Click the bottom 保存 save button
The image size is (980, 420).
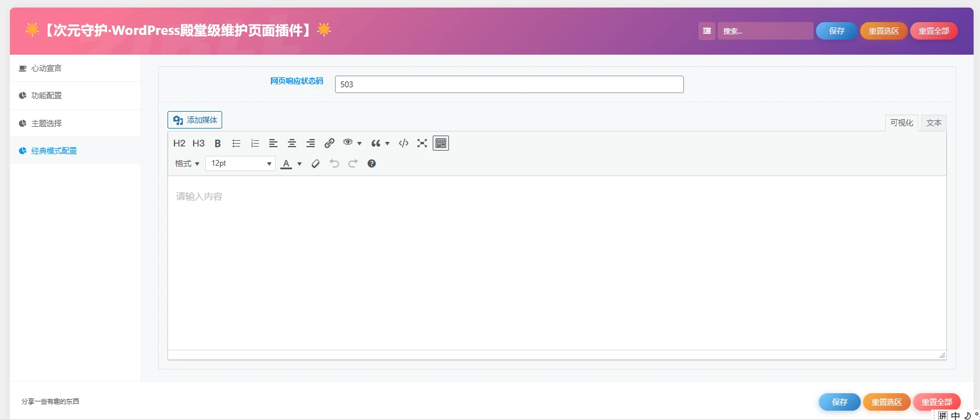[839, 402]
